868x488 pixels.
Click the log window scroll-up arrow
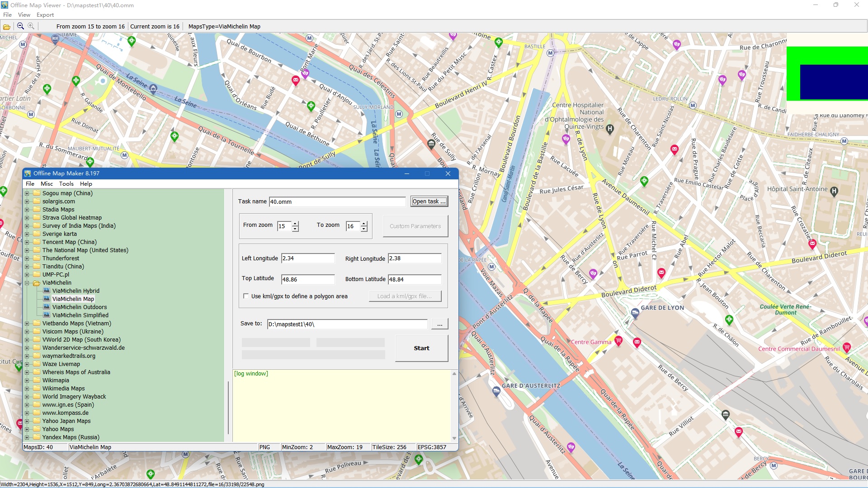[454, 374]
